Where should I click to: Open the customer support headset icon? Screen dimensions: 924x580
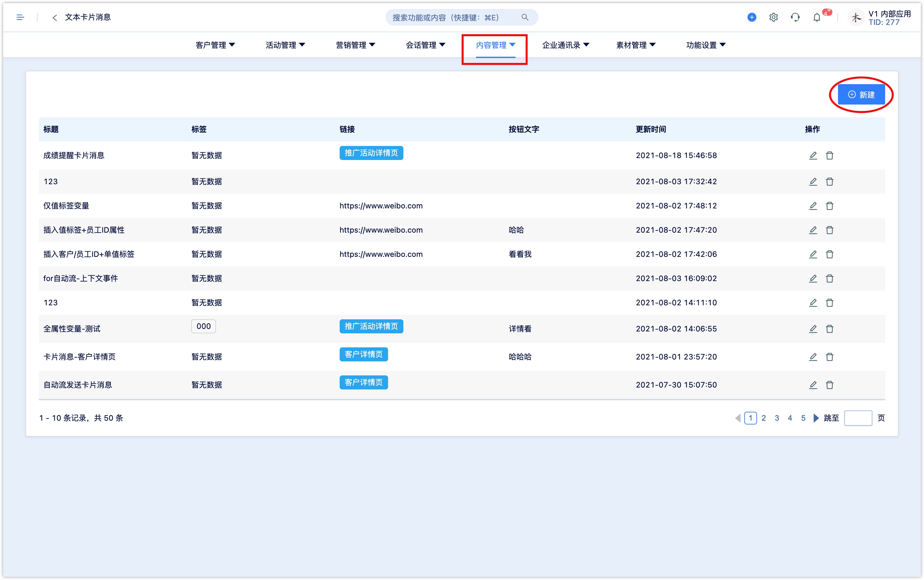click(x=795, y=17)
